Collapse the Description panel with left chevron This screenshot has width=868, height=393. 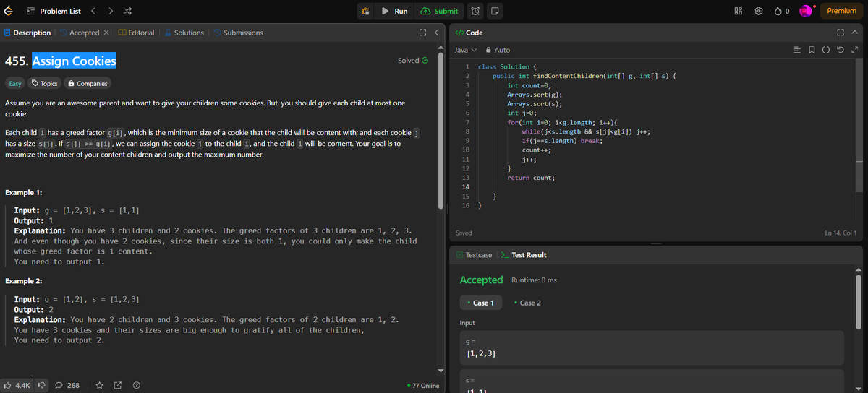(437, 33)
